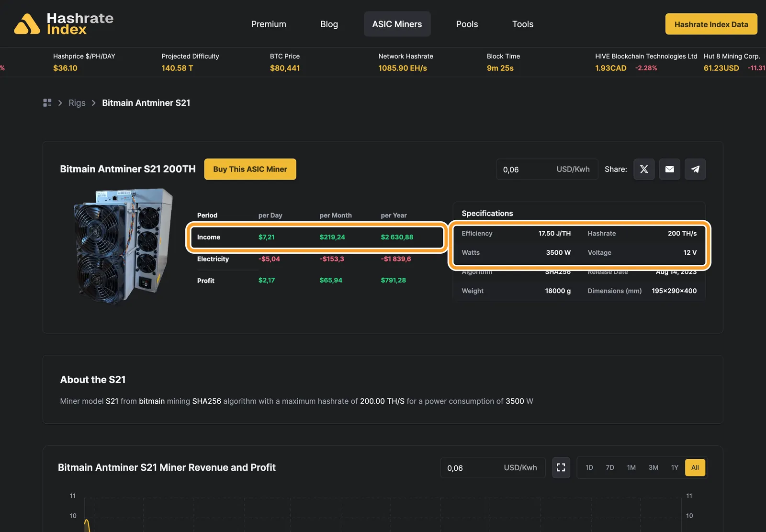
Task: Click per Day income $7,21
Action: click(267, 237)
